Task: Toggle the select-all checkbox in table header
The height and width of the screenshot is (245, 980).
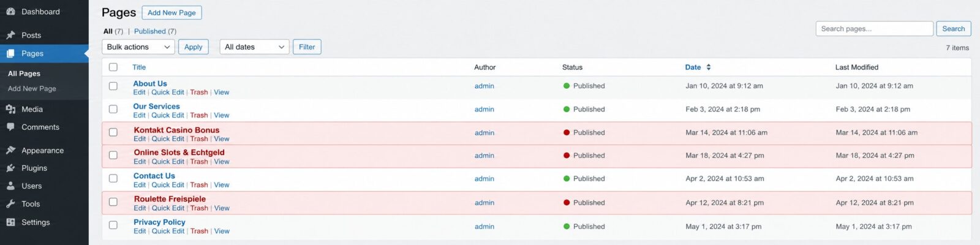Action: [x=113, y=67]
